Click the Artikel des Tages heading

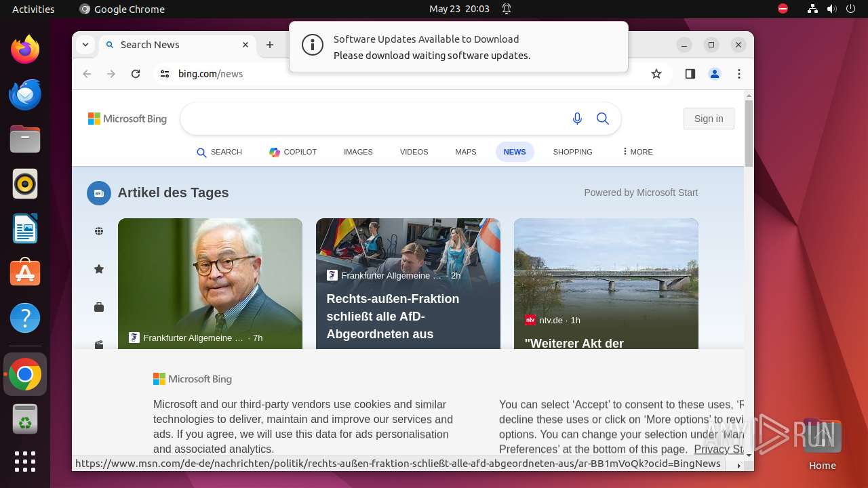coord(173,192)
